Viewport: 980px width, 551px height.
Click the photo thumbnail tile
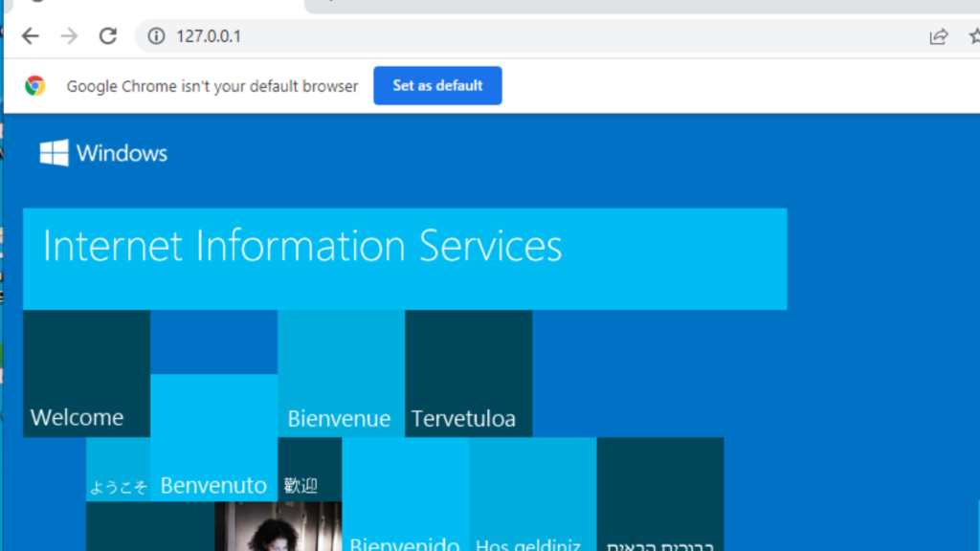[278, 526]
